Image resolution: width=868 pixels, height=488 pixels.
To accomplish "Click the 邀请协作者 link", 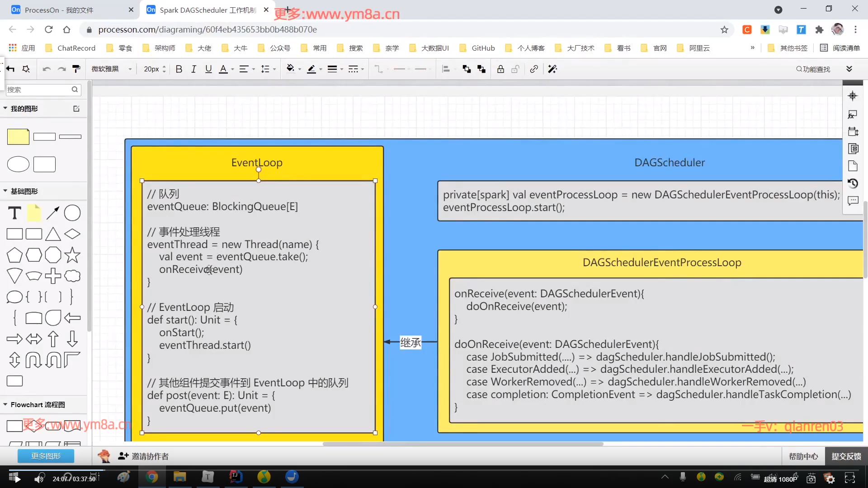I will point(150,456).
